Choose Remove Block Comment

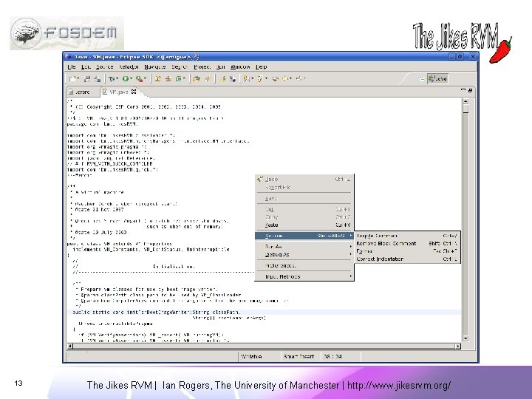[x=407, y=244]
